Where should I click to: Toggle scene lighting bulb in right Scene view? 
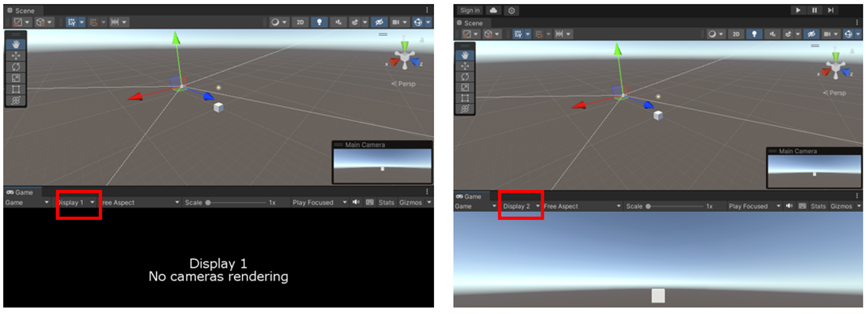(x=753, y=33)
